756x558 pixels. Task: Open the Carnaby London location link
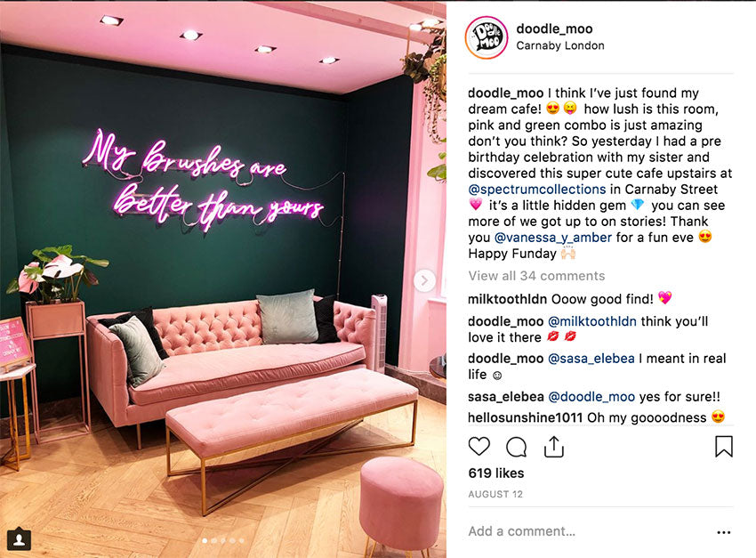coord(559,45)
